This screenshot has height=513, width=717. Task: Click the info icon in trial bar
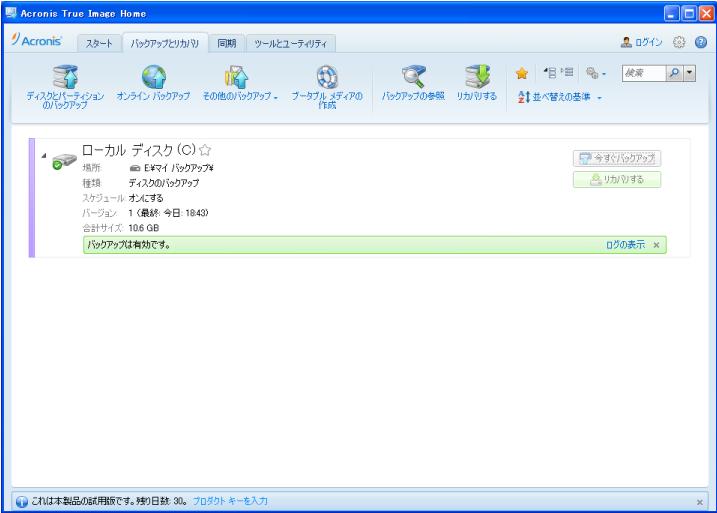click(21, 502)
